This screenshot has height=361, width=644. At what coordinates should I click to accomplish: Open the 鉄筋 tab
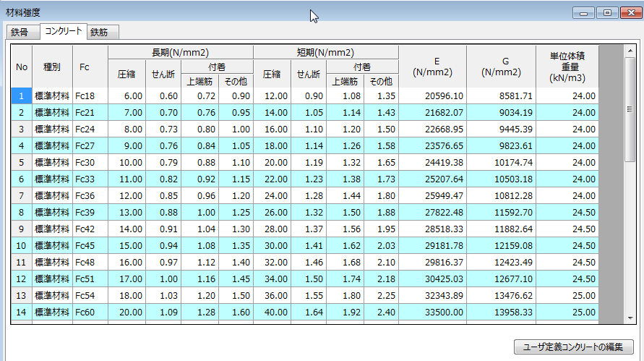coord(103,32)
